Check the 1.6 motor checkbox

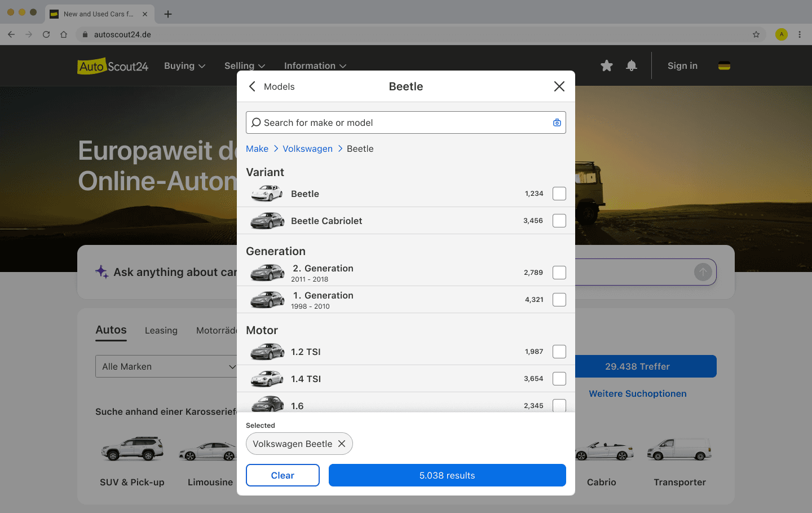559,405
